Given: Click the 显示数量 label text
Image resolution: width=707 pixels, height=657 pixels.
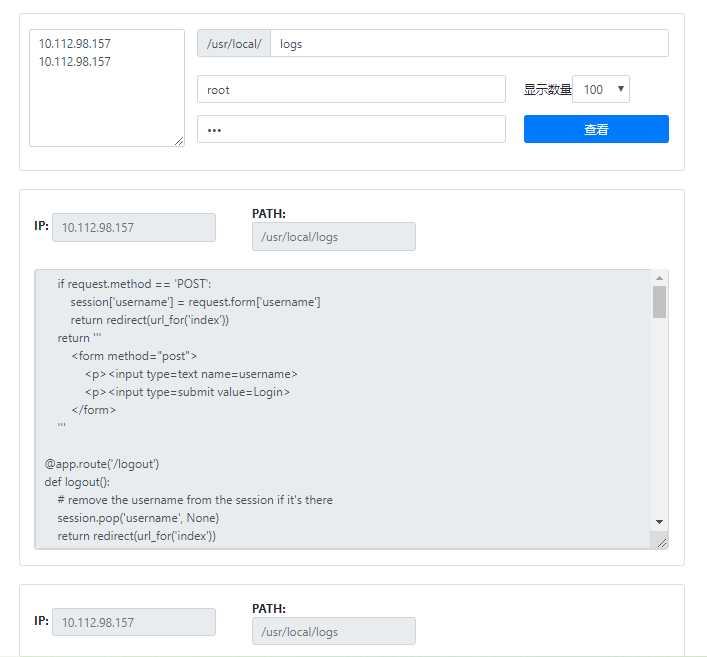Looking at the screenshot, I should click(547, 90).
